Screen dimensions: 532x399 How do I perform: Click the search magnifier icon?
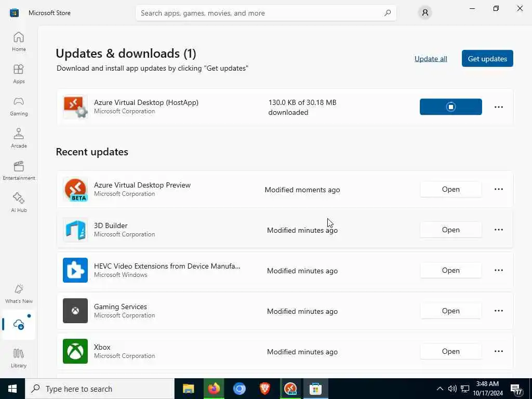point(388,13)
